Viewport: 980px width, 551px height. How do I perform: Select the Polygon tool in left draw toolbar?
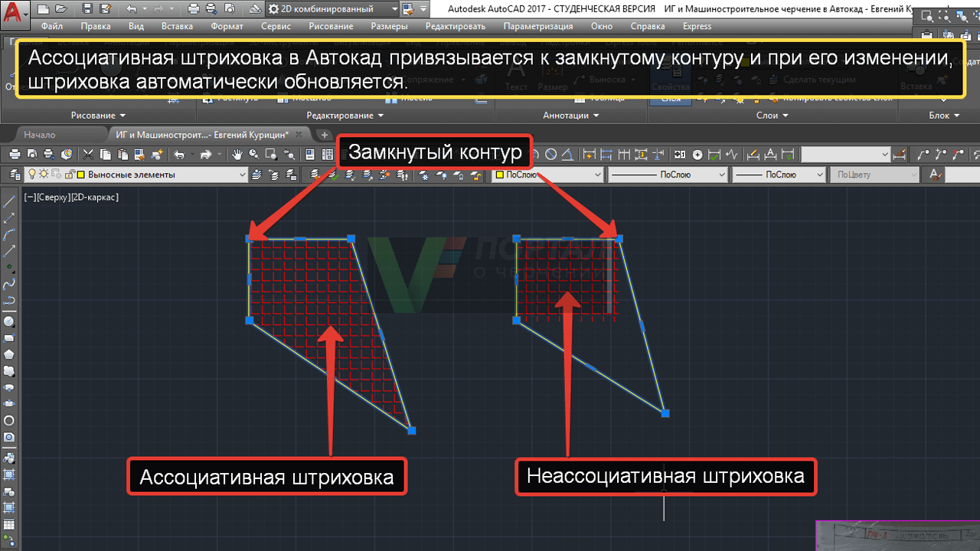click(9, 354)
